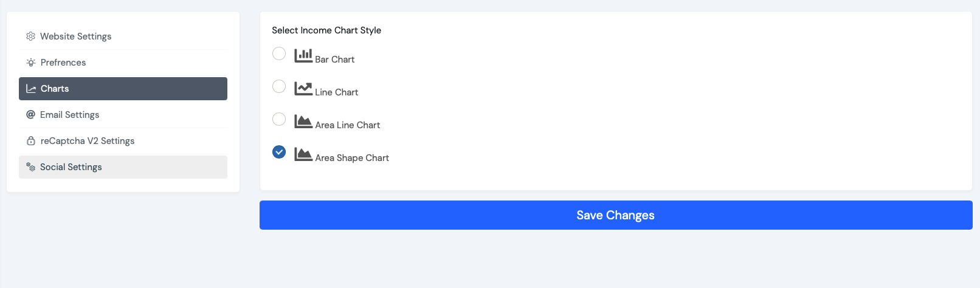Click the Save Changes button
The width and height of the screenshot is (980, 288).
pos(616,215)
